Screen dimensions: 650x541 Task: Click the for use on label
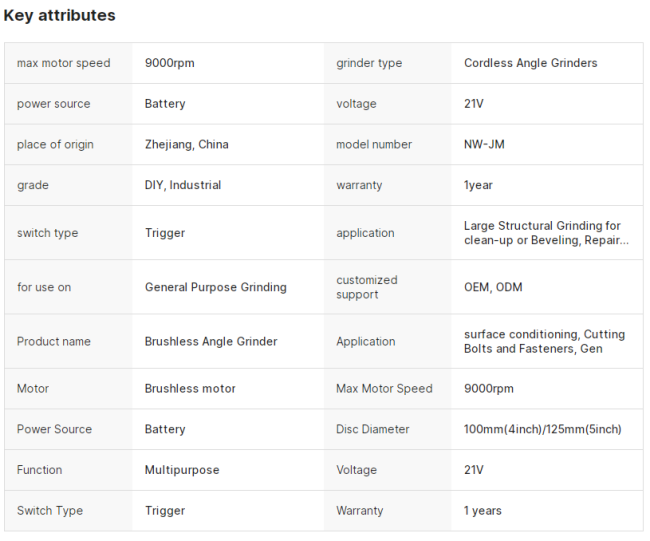coord(44,287)
